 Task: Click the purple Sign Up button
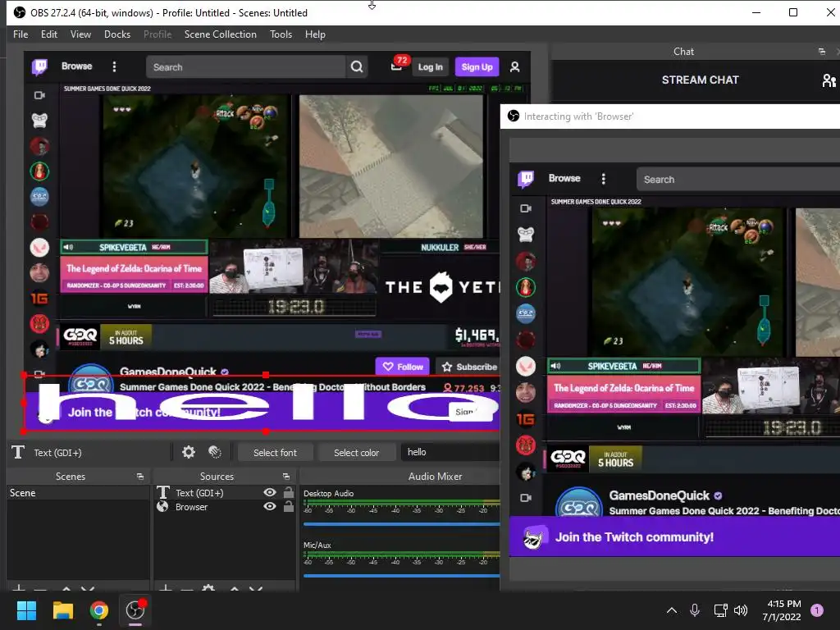[x=477, y=67]
